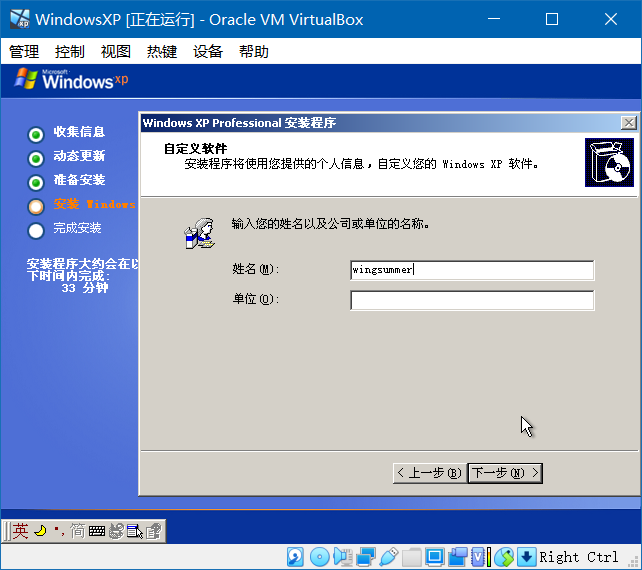Viewport: 642px width, 570px height.
Task: Click the 33 分钟 remaining time text
Action: coord(85,288)
